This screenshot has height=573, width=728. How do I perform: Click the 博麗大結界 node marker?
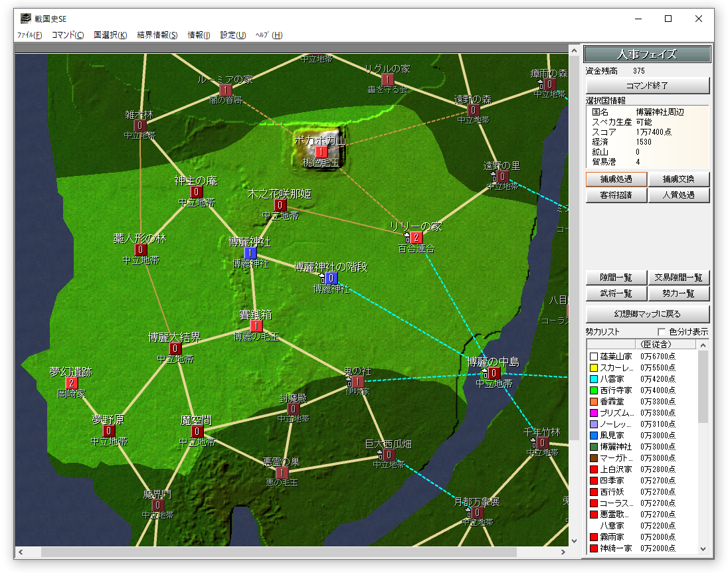coord(175,349)
